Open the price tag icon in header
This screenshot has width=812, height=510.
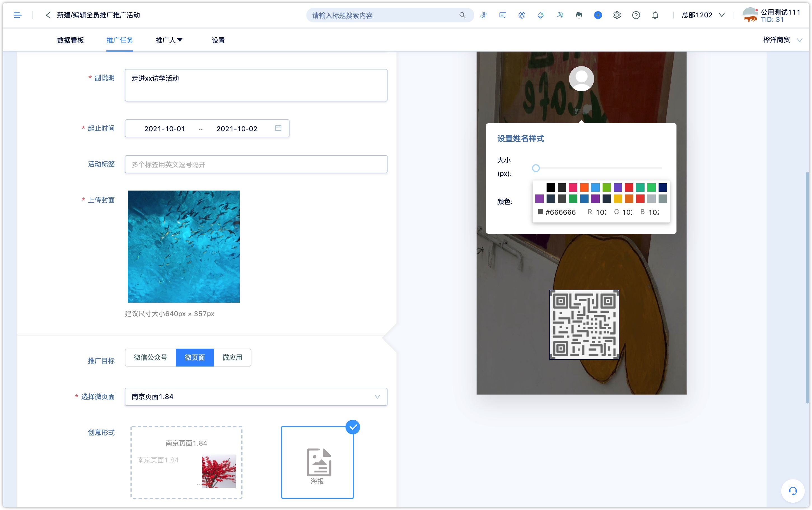coord(541,15)
